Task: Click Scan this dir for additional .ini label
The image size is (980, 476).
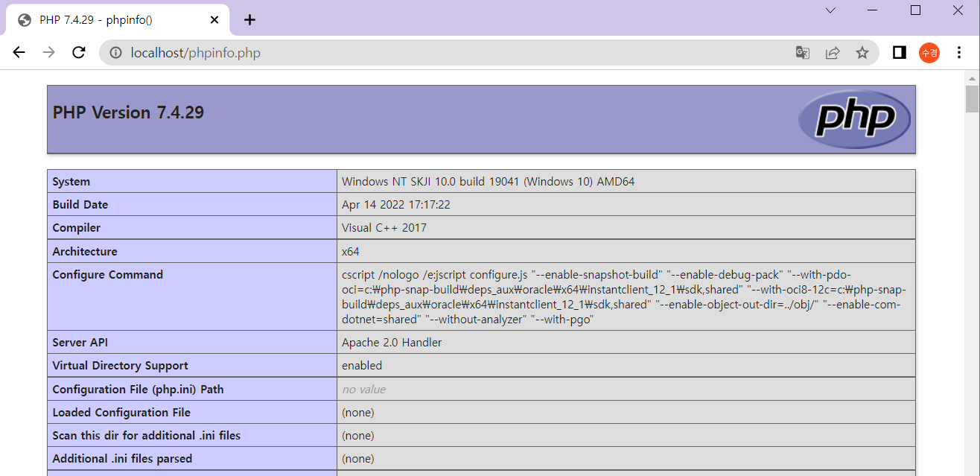Action: coord(147,436)
